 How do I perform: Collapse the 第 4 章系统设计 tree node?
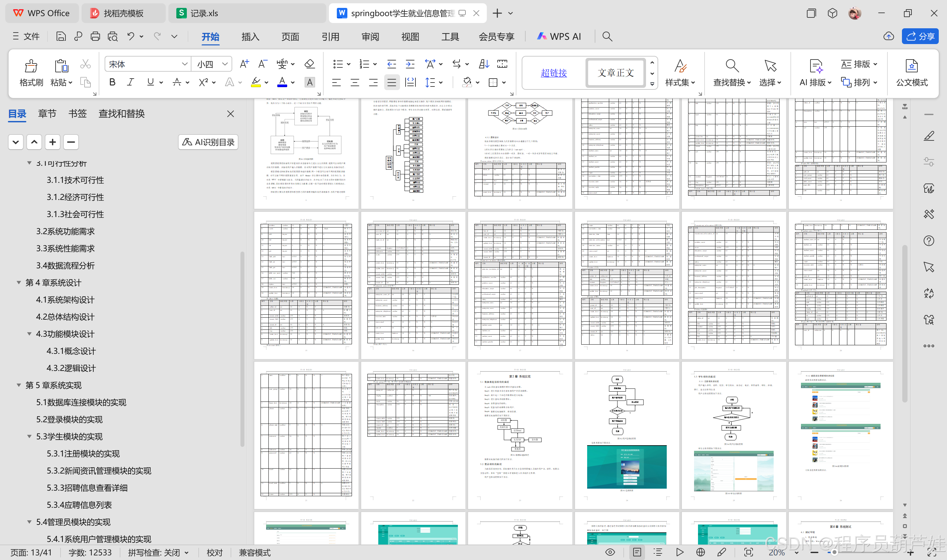(18, 283)
